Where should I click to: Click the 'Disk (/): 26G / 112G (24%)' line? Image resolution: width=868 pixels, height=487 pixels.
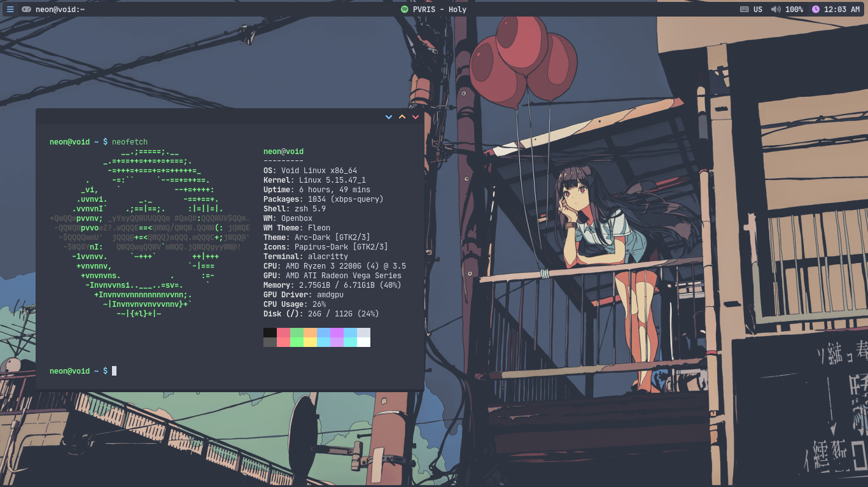(x=321, y=314)
